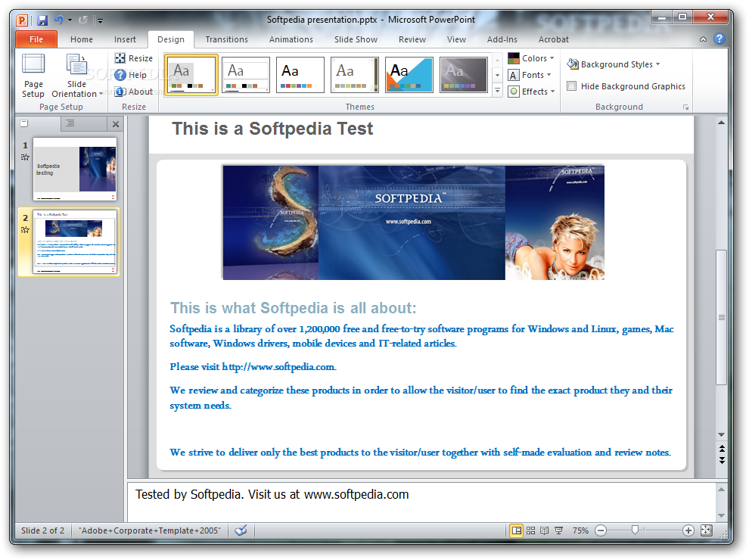The width and height of the screenshot is (749, 560).
Task: Select the first highlighted theme thumbnail
Action: coord(191,74)
